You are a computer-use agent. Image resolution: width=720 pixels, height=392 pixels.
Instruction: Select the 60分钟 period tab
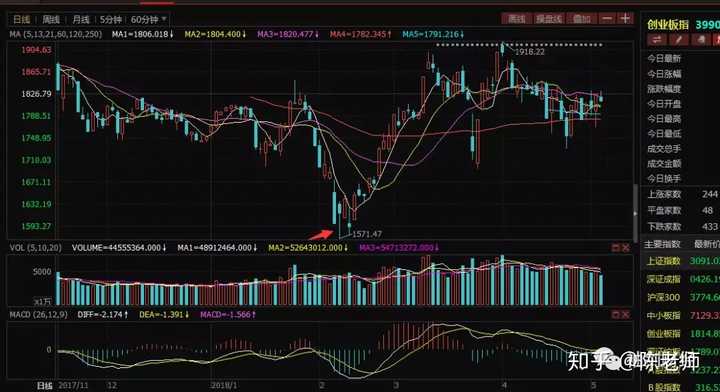(144, 19)
